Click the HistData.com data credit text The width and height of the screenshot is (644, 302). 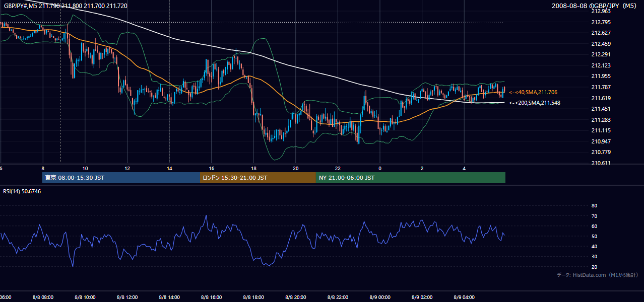tap(598, 275)
